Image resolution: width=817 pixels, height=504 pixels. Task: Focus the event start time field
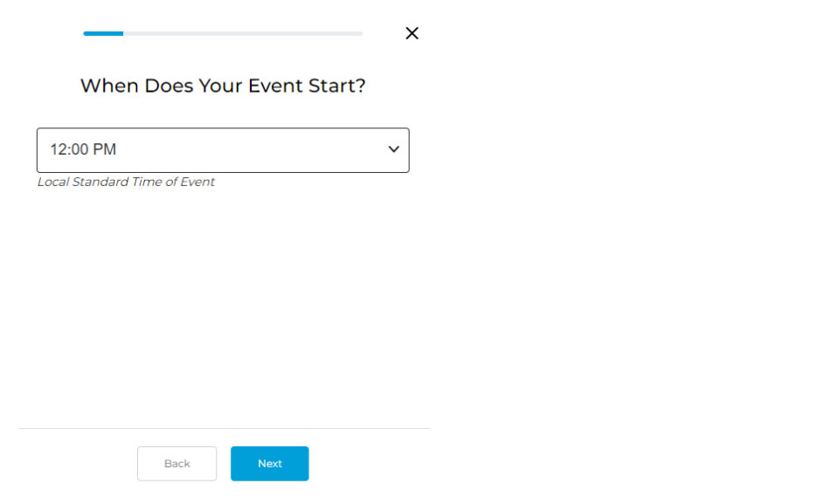click(x=223, y=150)
